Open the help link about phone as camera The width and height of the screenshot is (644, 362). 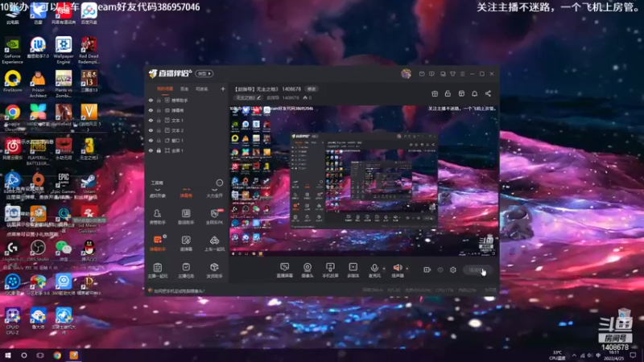pos(178,291)
